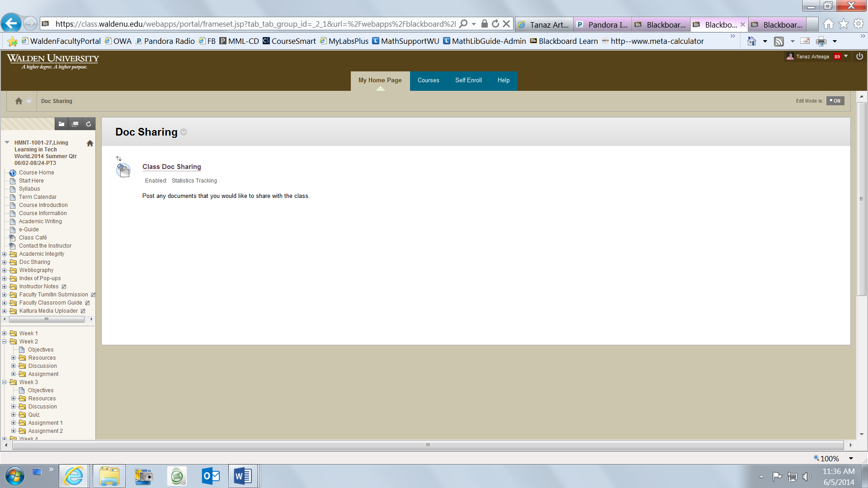The width and height of the screenshot is (868, 488).
Task: Collapse the course title disclosure triangle
Action: coord(7,142)
